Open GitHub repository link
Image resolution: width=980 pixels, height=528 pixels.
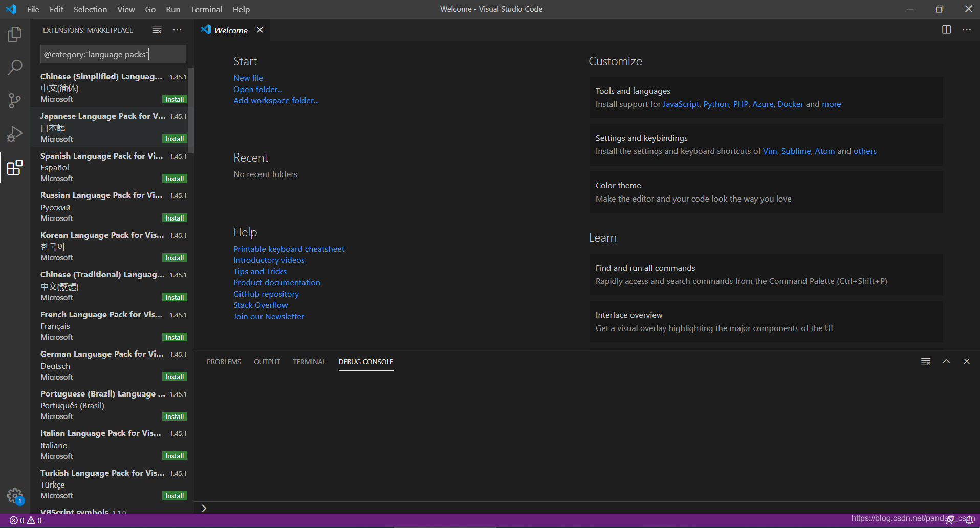[266, 294]
